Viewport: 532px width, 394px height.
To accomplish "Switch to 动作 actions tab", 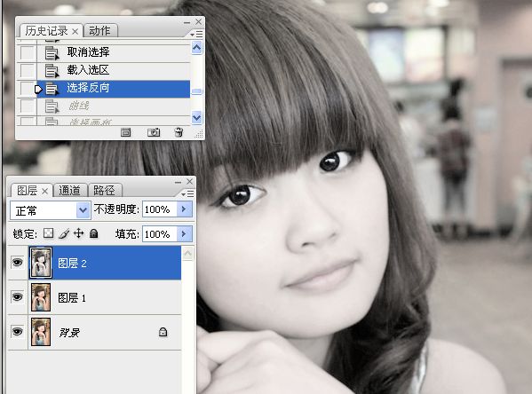I will click(x=99, y=31).
